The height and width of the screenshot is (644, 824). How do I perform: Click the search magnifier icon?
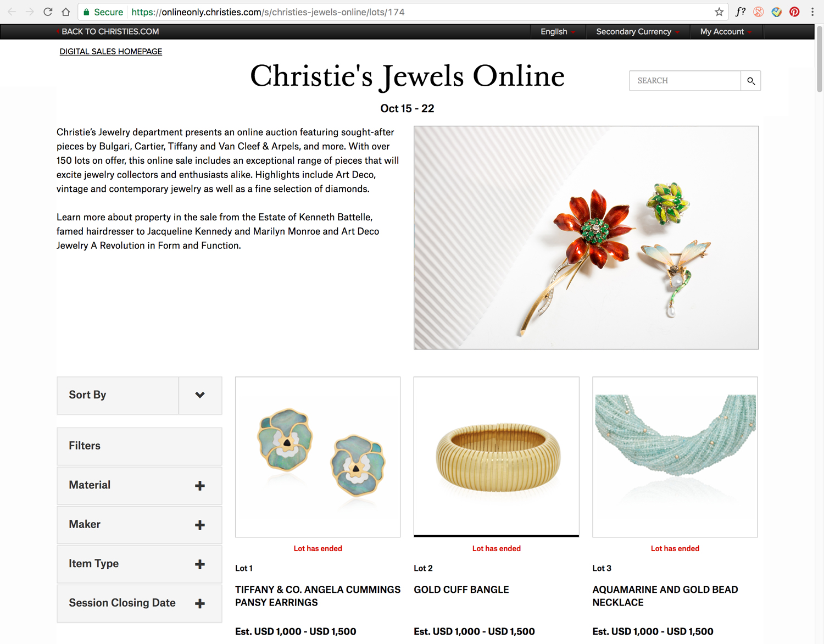click(750, 81)
